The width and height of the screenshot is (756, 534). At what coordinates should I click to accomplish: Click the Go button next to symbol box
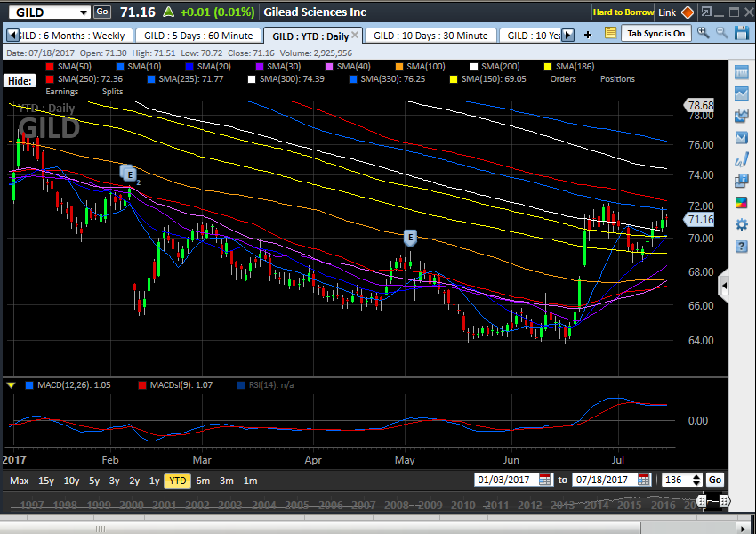(102, 12)
